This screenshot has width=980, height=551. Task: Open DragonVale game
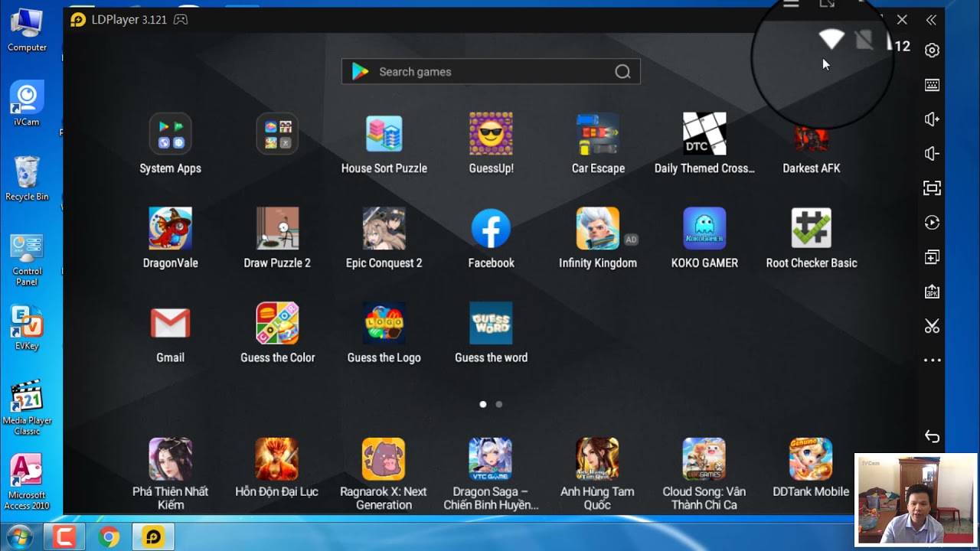pyautogui.click(x=170, y=228)
